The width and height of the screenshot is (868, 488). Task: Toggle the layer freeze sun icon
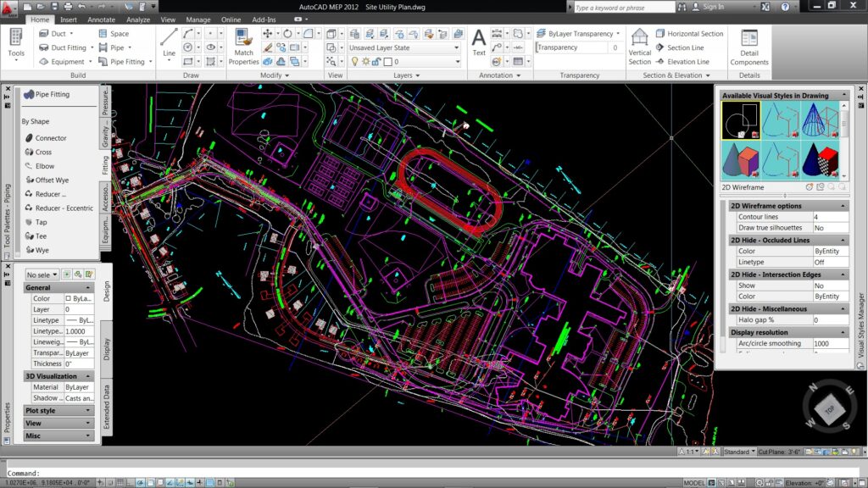[x=365, y=62]
